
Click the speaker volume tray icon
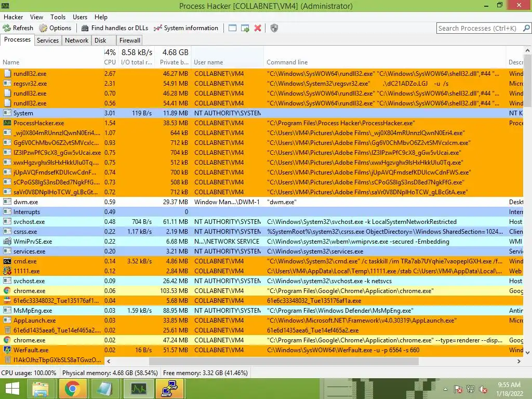click(483, 389)
